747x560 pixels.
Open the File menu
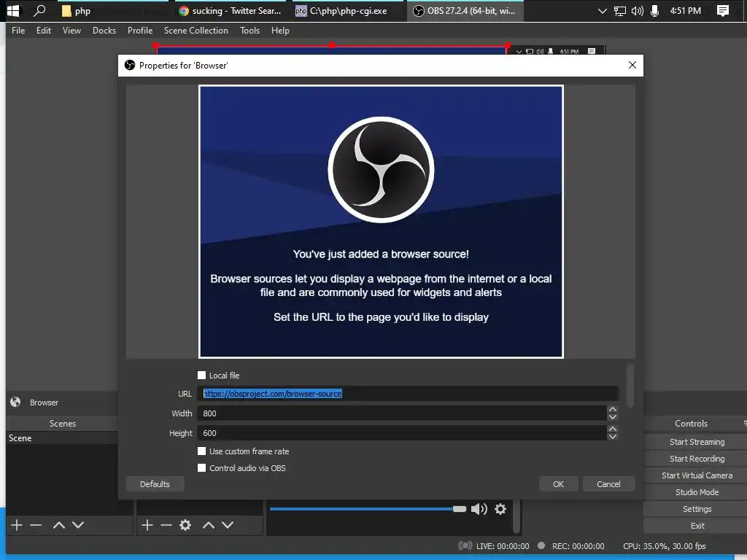tap(18, 31)
